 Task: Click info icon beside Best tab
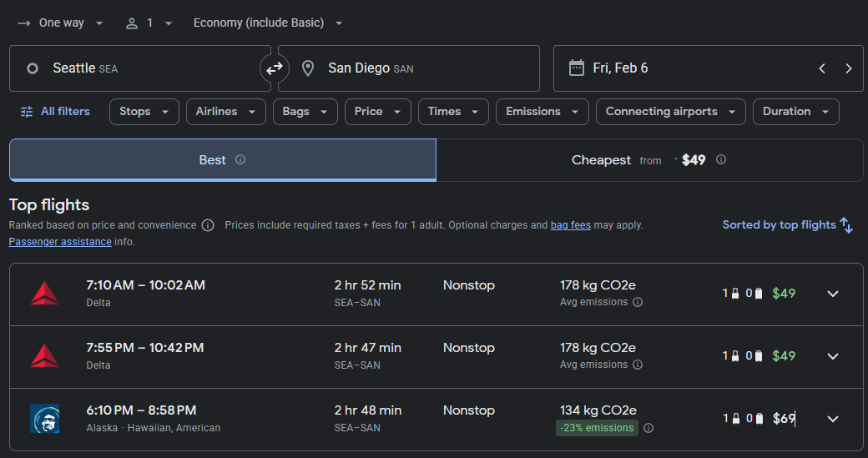click(240, 159)
